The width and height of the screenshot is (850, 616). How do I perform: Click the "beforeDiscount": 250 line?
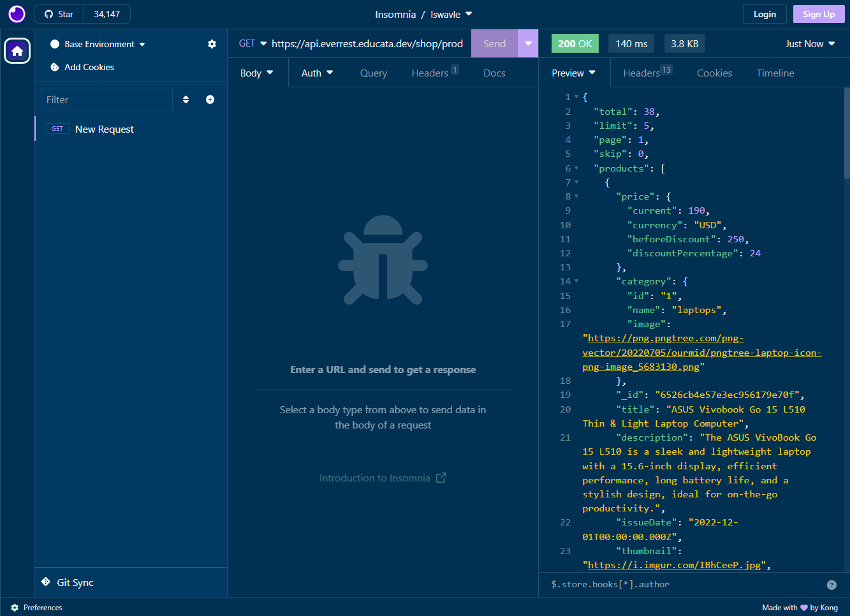(x=688, y=239)
